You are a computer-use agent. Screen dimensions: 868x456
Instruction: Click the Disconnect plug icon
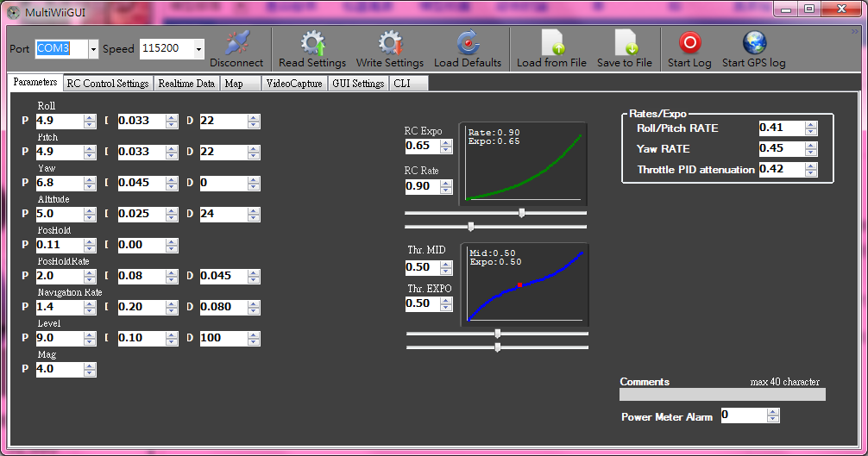237,42
